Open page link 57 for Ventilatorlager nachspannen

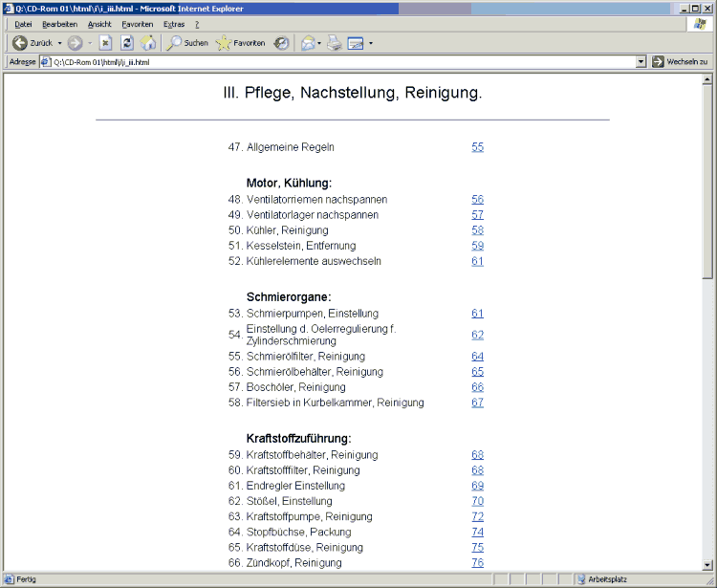coord(477,215)
